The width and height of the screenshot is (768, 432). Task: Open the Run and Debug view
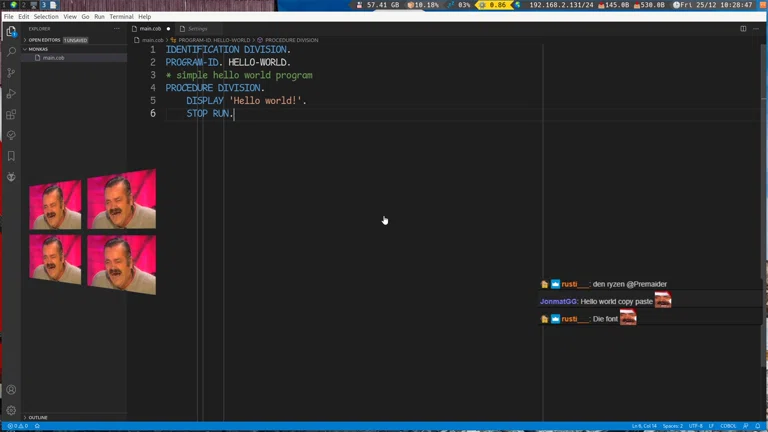pyautogui.click(x=11, y=93)
